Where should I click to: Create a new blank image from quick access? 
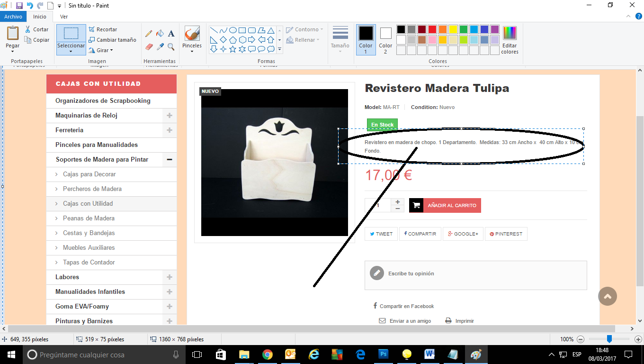50,6
